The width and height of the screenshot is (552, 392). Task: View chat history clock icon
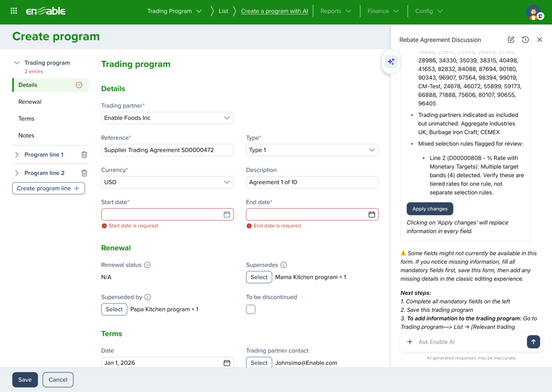pyautogui.click(x=525, y=40)
